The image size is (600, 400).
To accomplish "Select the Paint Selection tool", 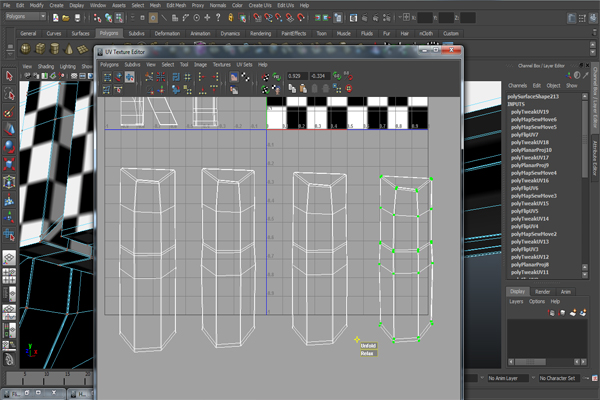I will coord(9,112).
